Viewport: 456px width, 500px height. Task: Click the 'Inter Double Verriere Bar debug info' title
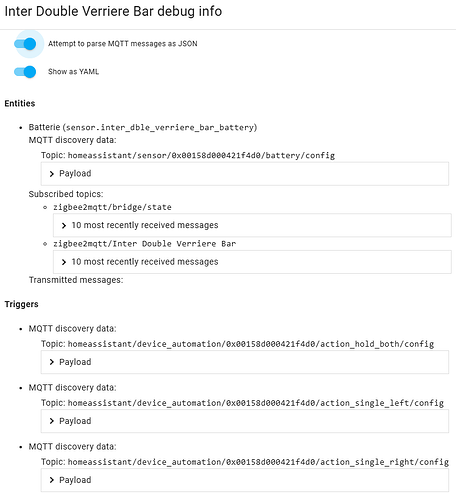click(113, 11)
